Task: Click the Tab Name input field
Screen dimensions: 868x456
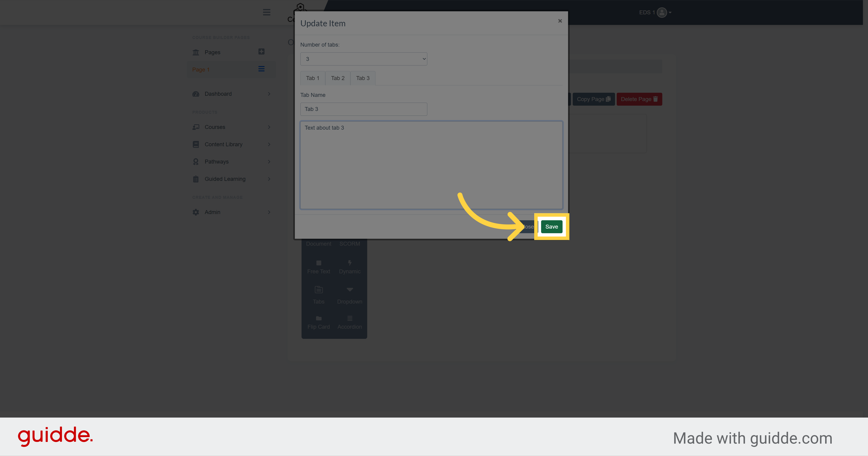Action: click(x=364, y=109)
